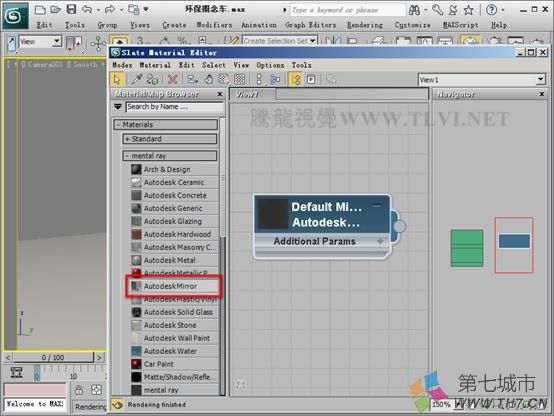
Task: Open the Graph Editors menu
Action: point(310,25)
